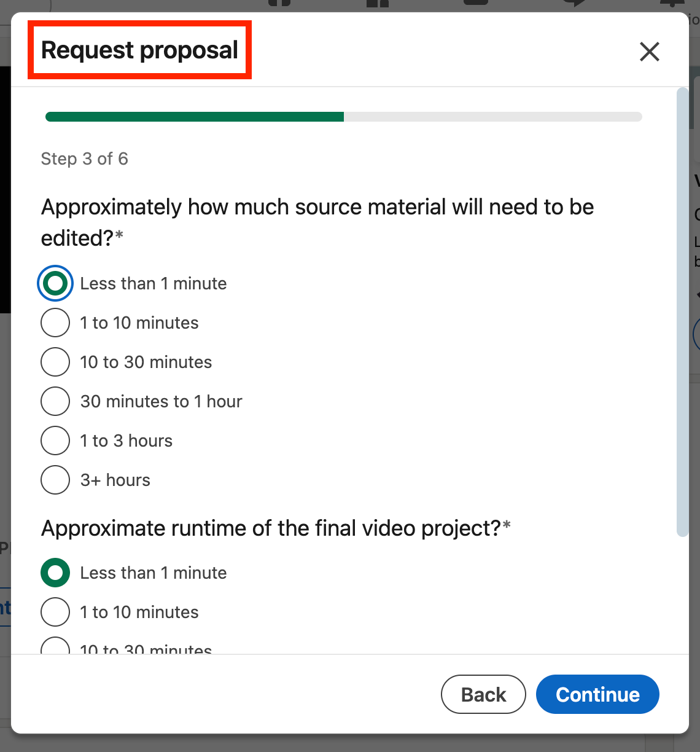Screen dimensions: 700x752
Task: Choose '30 minutes to 1 hour' option
Action: tap(55, 401)
